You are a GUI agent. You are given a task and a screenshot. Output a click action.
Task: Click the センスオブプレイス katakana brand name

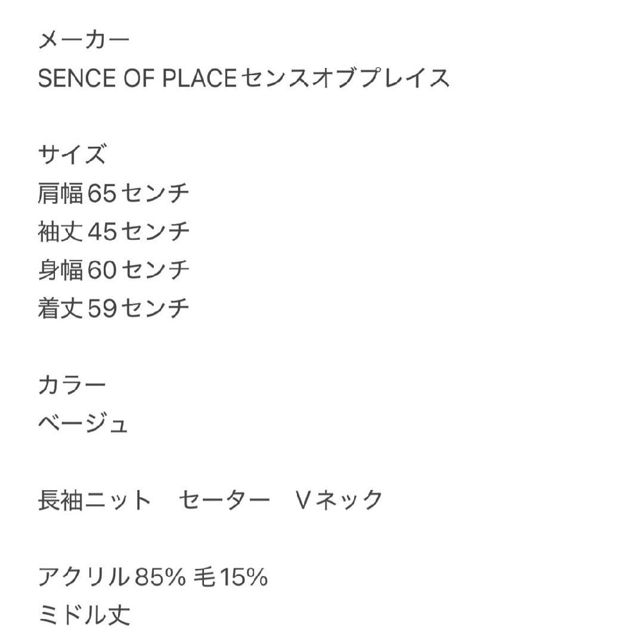(345, 78)
